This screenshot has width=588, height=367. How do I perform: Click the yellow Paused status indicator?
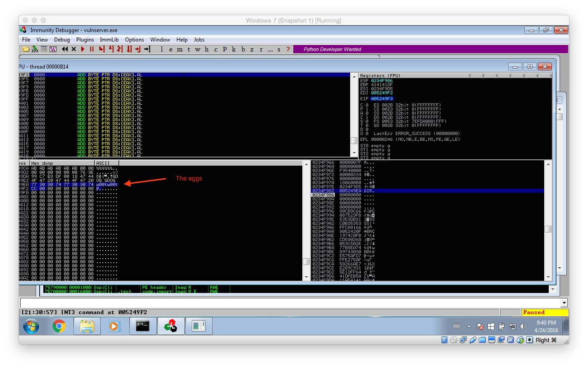tap(545, 312)
